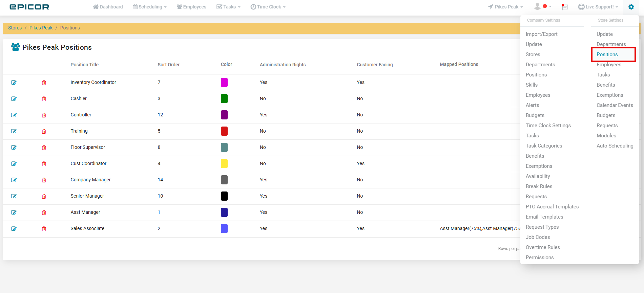Click the Stores breadcrumb link

click(15, 28)
